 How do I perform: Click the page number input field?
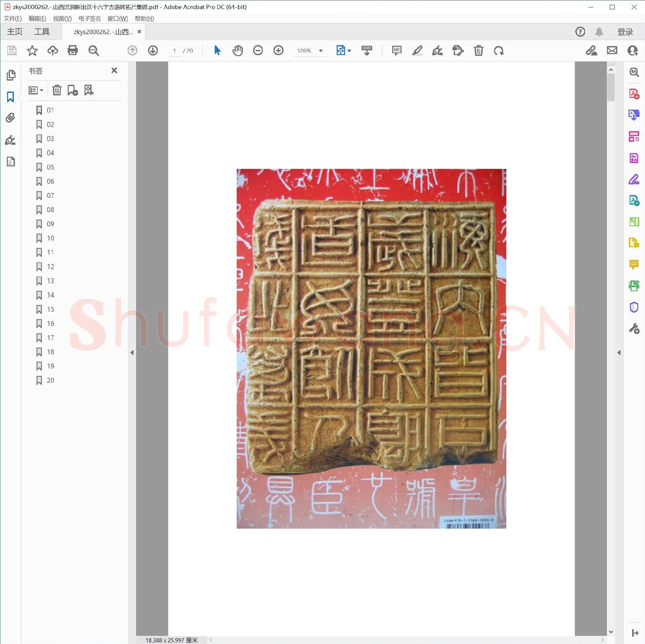(174, 51)
